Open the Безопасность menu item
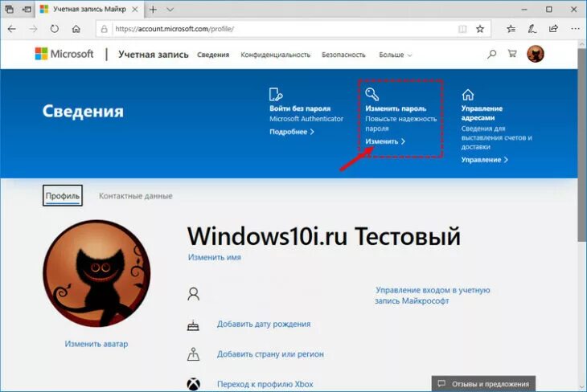Screen dimensions: 587x392 coord(343,55)
